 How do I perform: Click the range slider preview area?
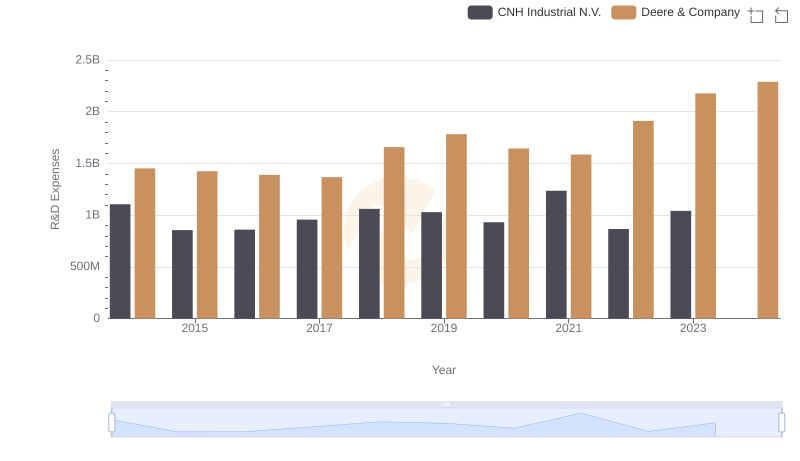(x=446, y=423)
